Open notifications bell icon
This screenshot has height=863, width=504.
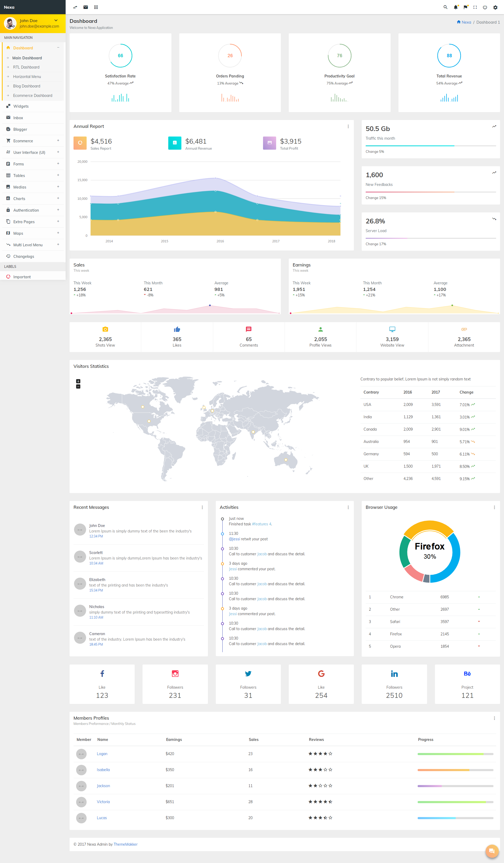click(456, 7)
